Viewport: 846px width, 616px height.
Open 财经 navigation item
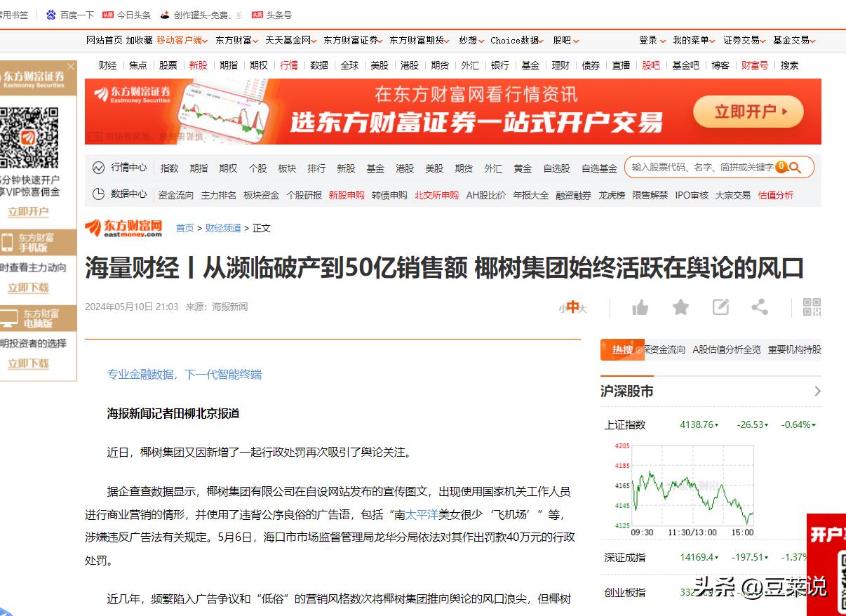(108, 65)
